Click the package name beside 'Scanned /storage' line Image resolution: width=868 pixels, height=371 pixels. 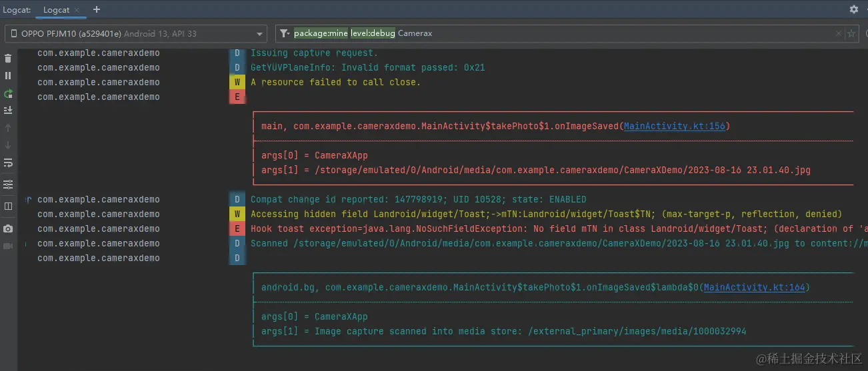coord(99,243)
